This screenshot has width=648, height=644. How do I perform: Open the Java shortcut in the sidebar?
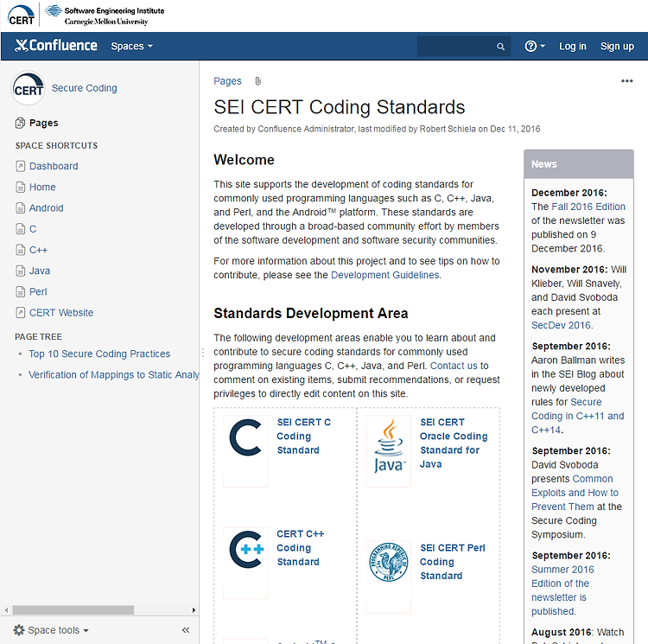click(x=40, y=271)
